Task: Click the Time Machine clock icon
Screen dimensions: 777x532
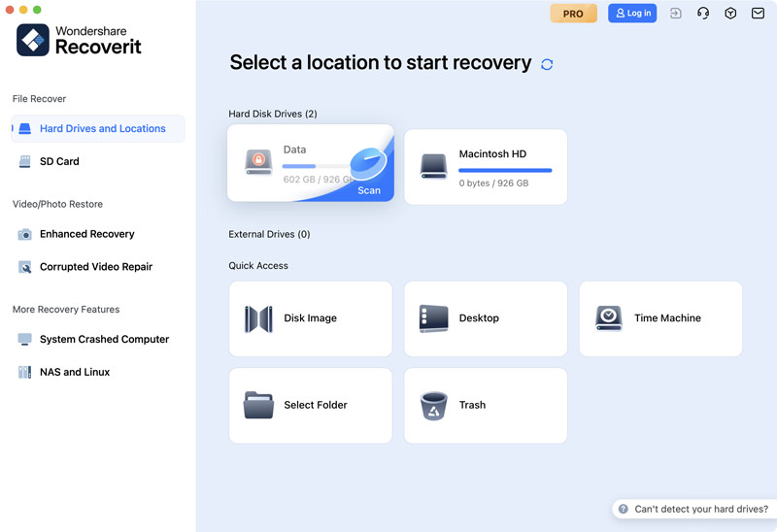Action: (x=608, y=318)
